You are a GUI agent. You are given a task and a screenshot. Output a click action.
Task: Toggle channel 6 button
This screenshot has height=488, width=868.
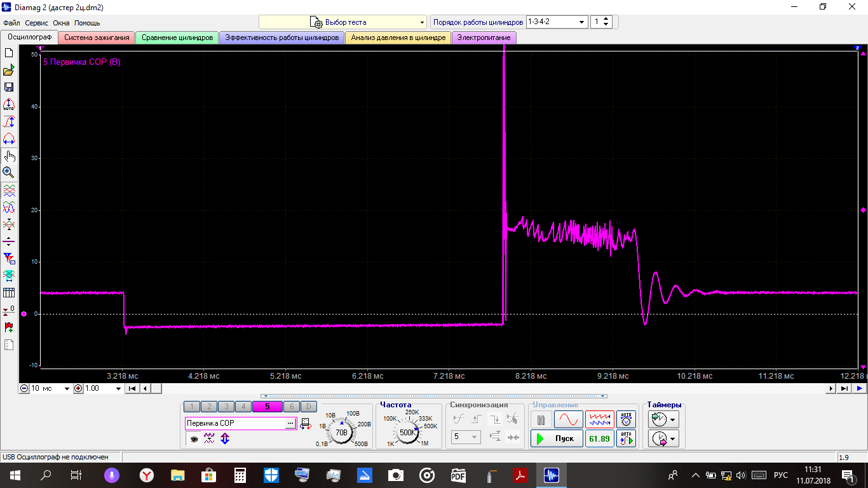(291, 407)
